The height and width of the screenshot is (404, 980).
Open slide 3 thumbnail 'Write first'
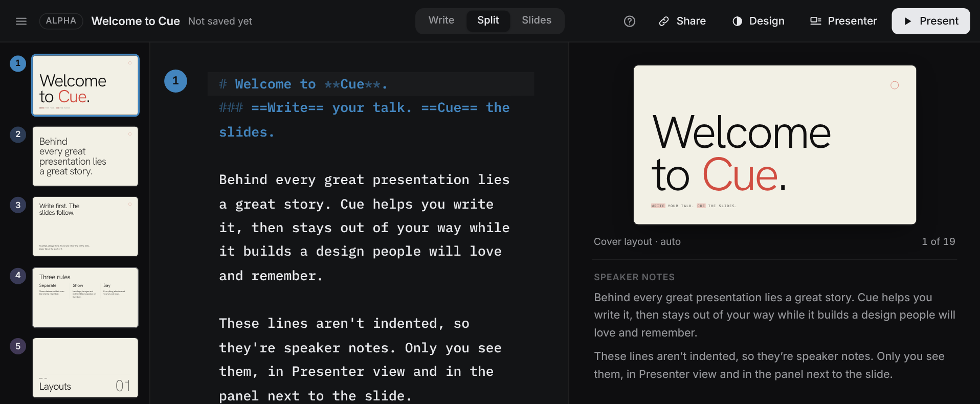coord(85,227)
